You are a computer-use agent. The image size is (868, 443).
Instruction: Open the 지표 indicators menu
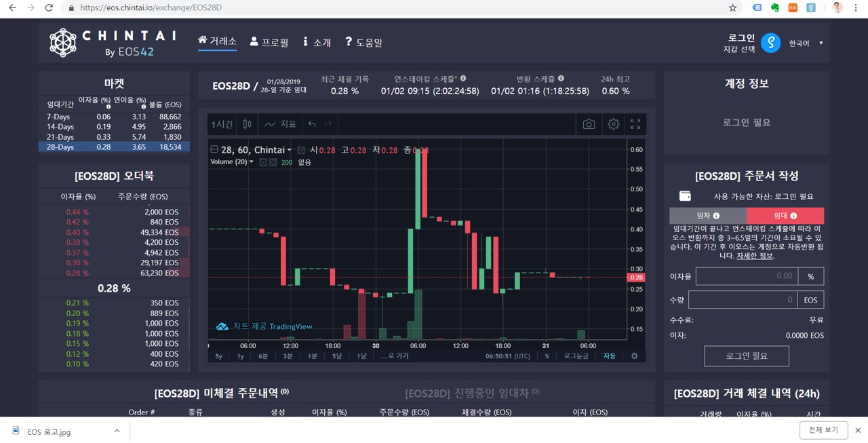(x=281, y=124)
